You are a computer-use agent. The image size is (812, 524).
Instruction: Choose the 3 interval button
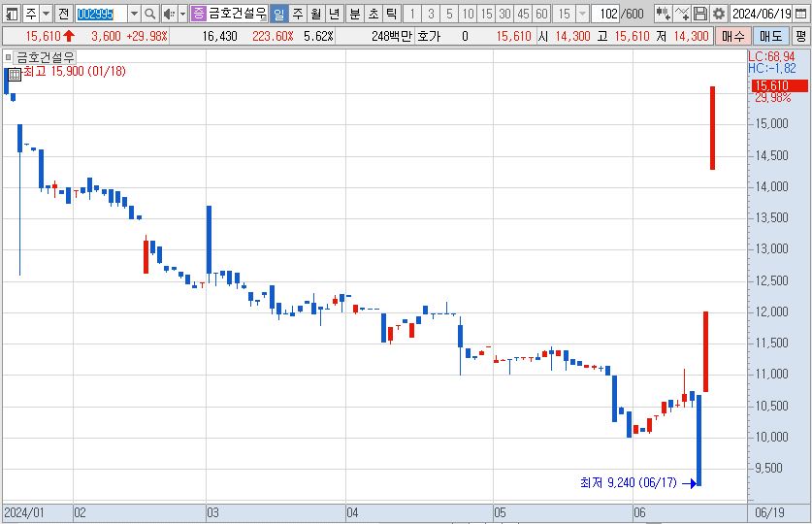[x=431, y=14]
